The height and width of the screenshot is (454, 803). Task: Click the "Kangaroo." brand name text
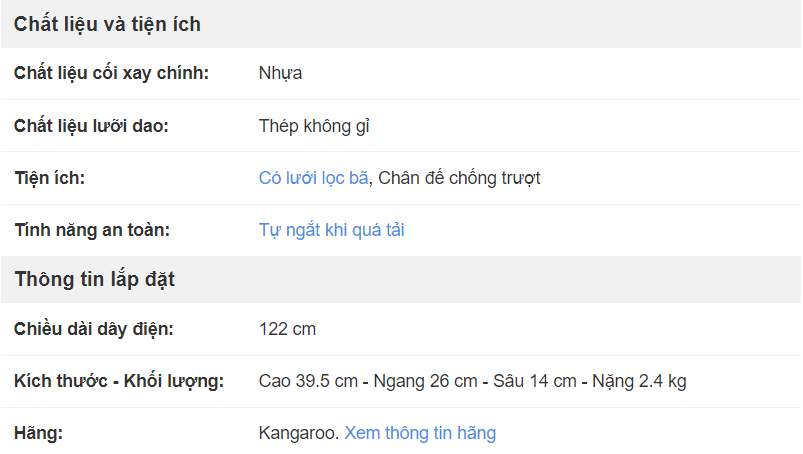click(x=299, y=433)
